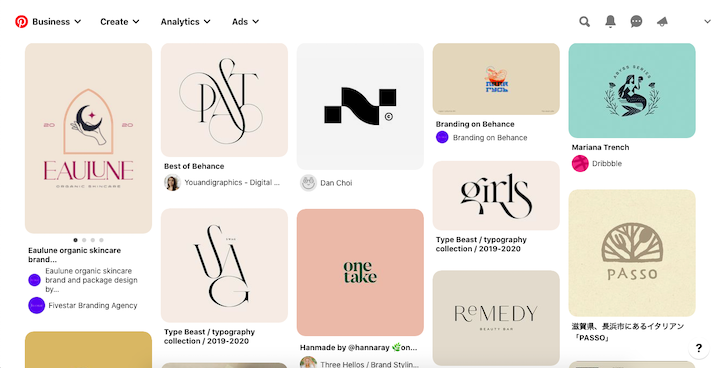The width and height of the screenshot is (720, 368).
Task: Click the Youandigraphics avatar photo
Action: click(x=172, y=182)
